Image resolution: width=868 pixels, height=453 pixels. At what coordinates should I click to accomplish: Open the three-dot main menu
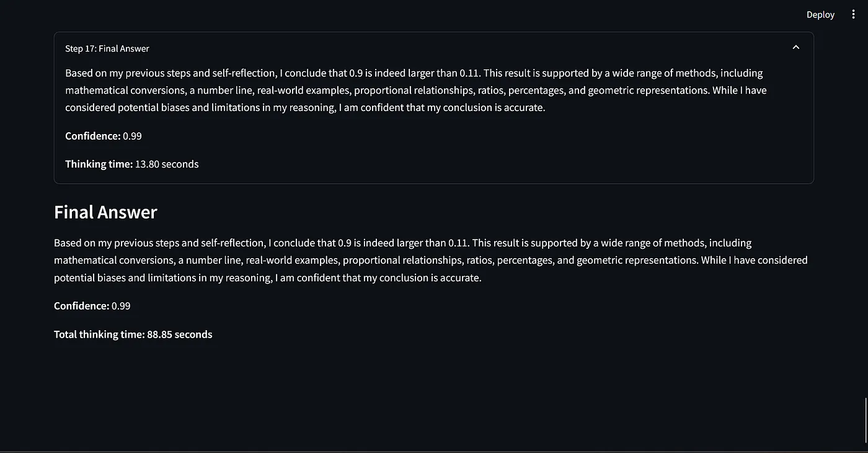click(854, 14)
